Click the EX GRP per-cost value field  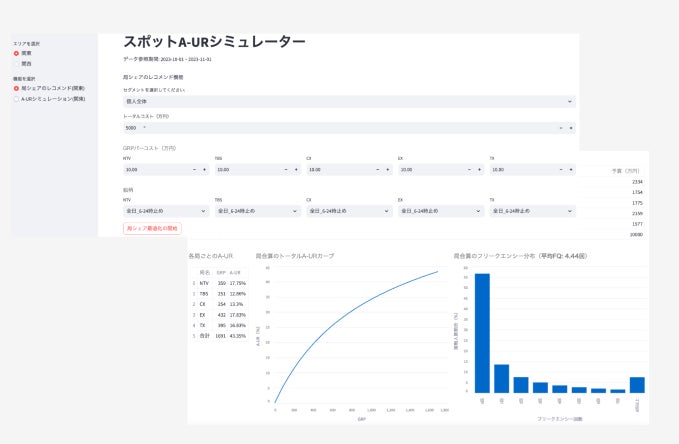431,170
